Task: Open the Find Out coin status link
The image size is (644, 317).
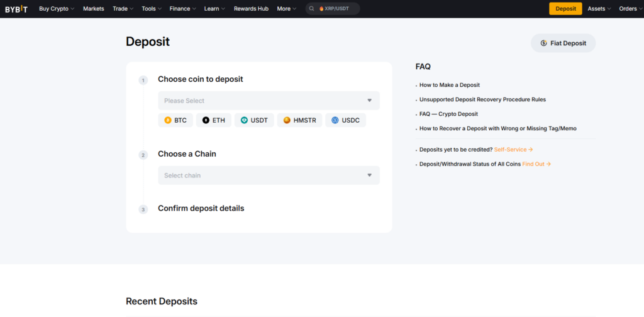Action: tap(536, 164)
